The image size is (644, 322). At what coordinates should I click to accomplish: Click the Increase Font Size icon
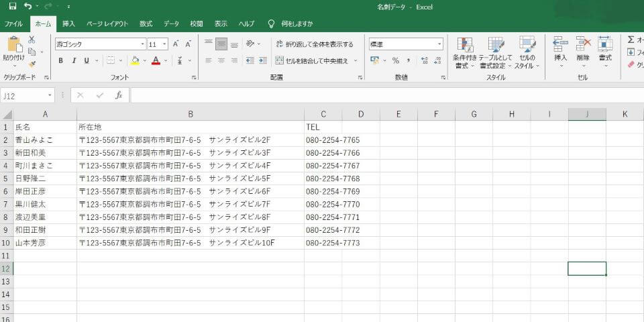coord(176,44)
